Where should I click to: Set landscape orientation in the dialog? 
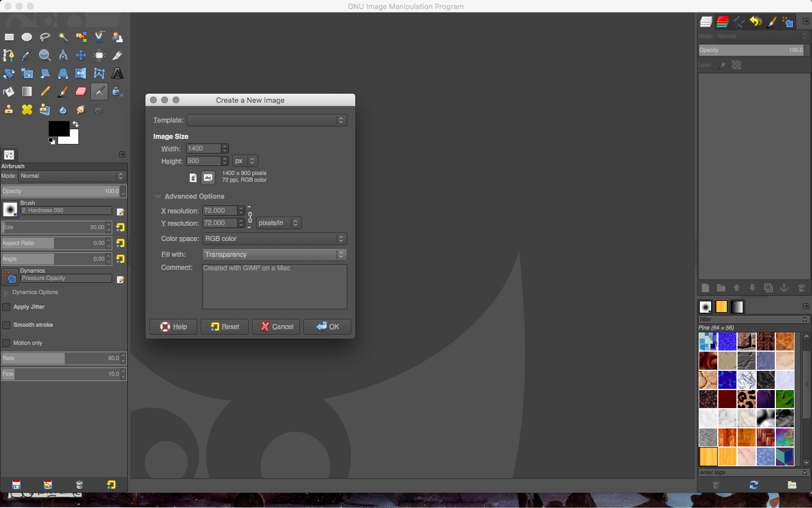tap(208, 178)
